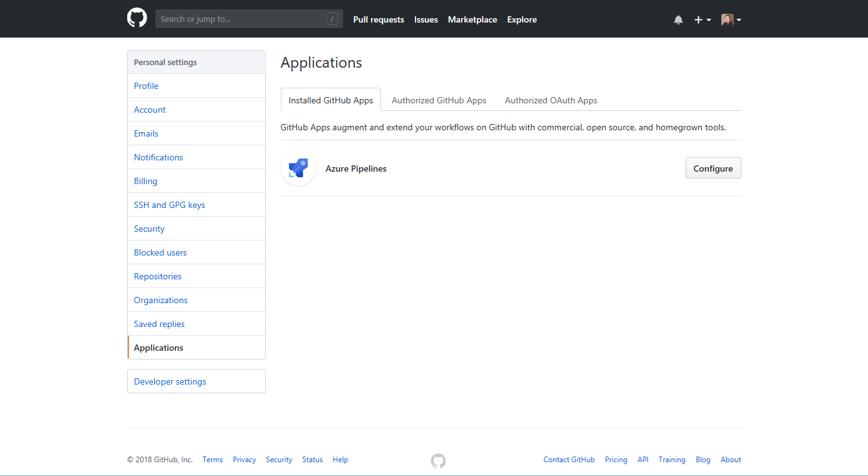Open SSH and GPG keys settings
The image size is (868, 476).
coord(169,205)
